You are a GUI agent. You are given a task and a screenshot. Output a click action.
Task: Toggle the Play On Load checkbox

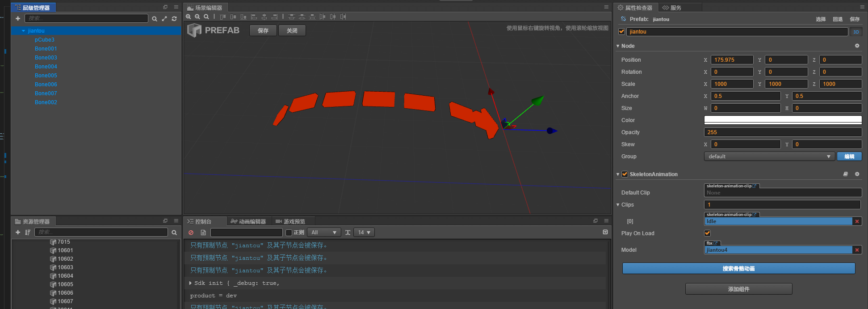(707, 233)
